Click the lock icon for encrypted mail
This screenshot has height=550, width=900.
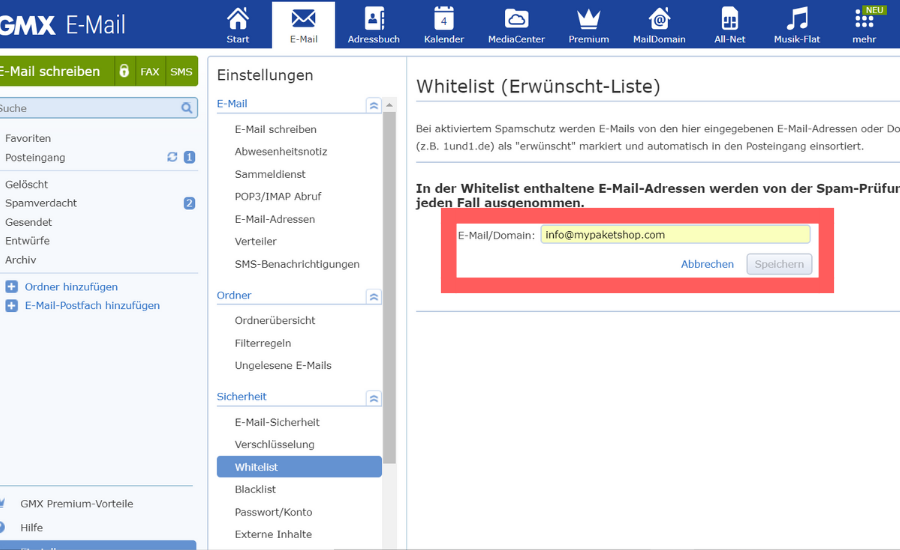tap(124, 72)
